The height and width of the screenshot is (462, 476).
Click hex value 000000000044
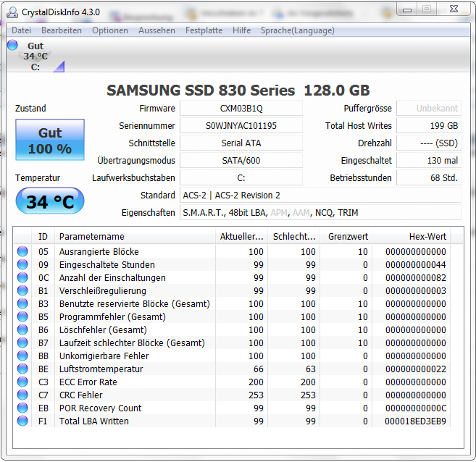pyautogui.click(x=416, y=264)
